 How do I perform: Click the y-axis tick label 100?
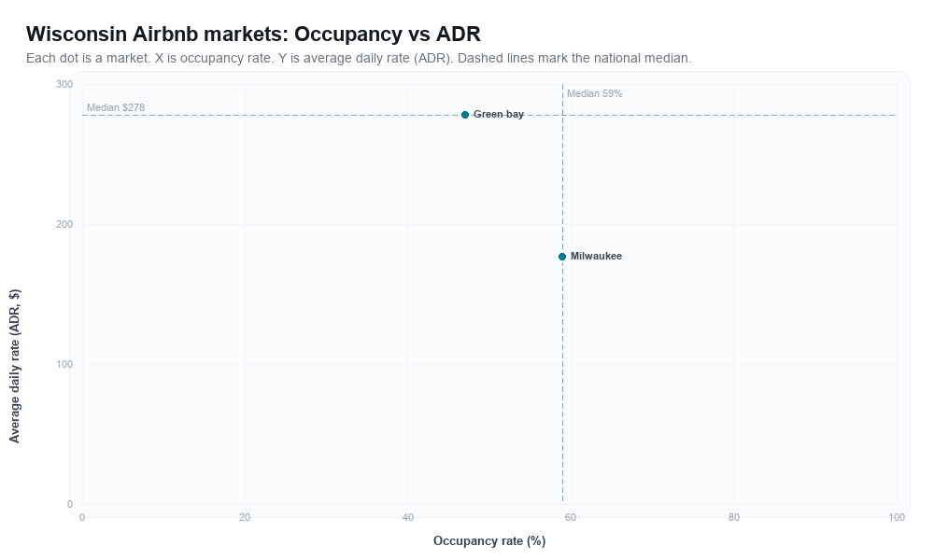coord(64,364)
